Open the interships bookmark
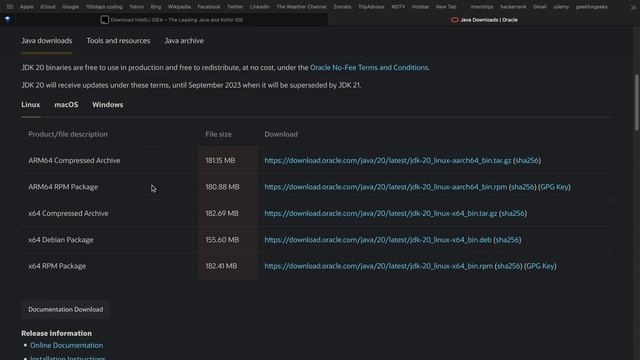 [482, 7]
